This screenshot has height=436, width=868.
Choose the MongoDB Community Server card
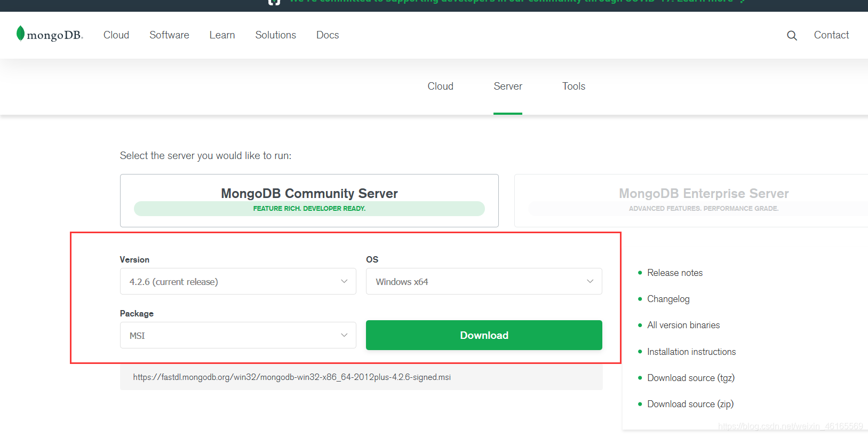pyautogui.click(x=309, y=201)
